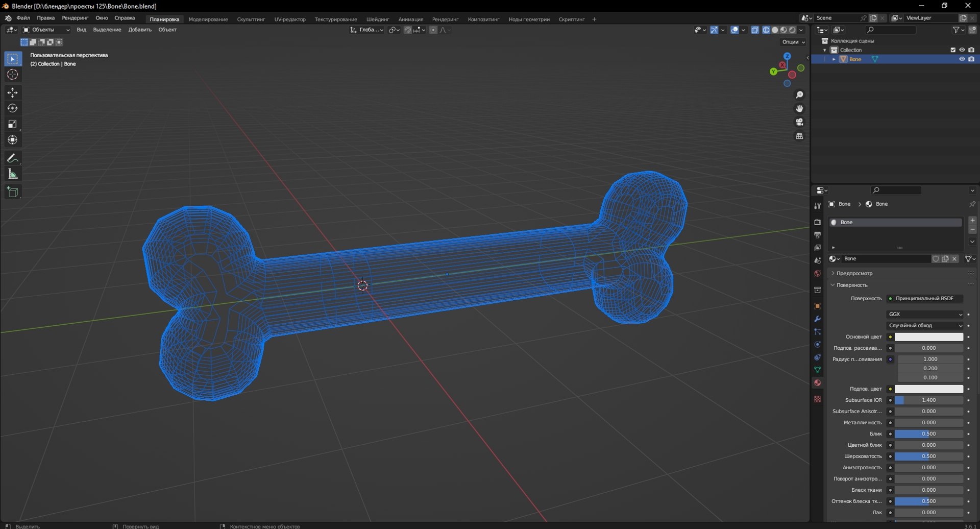The image size is (980, 529).
Task: Select the Measure tool
Action: click(x=13, y=174)
